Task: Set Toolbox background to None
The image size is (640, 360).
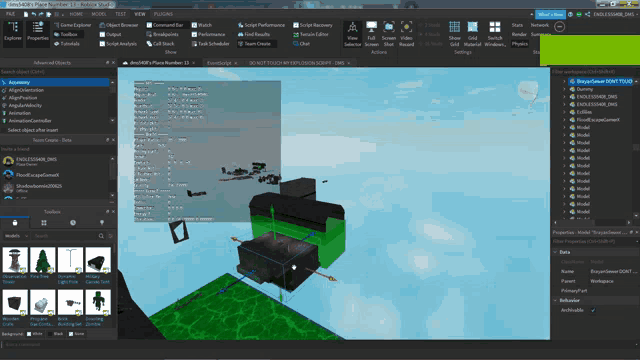Action: tap(71, 334)
